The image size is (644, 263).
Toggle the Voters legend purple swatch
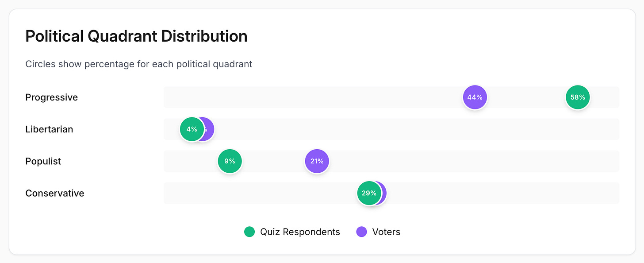[x=361, y=232]
